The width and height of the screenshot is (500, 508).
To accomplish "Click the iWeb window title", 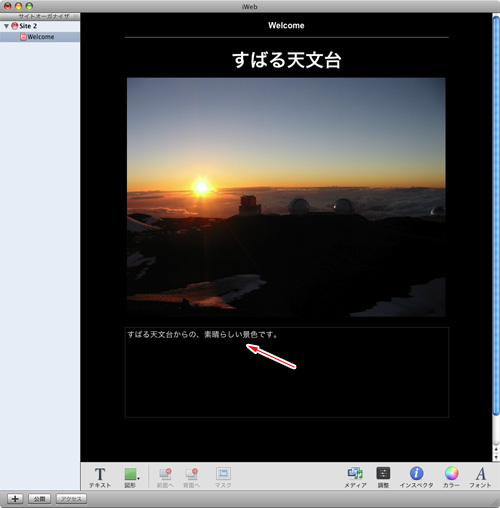I will click(x=249, y=6).
